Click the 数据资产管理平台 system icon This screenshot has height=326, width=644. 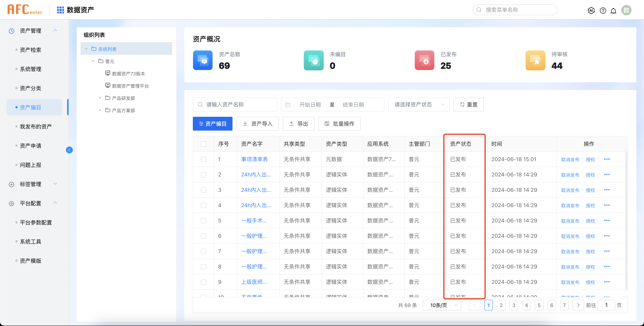tap(108, 85)
